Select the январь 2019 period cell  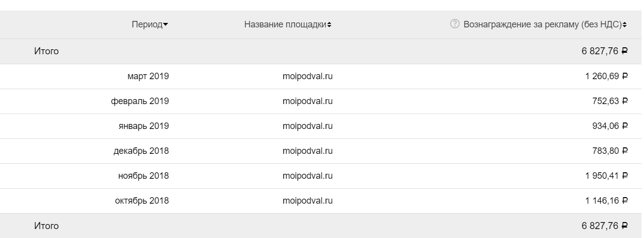[143, 126]
